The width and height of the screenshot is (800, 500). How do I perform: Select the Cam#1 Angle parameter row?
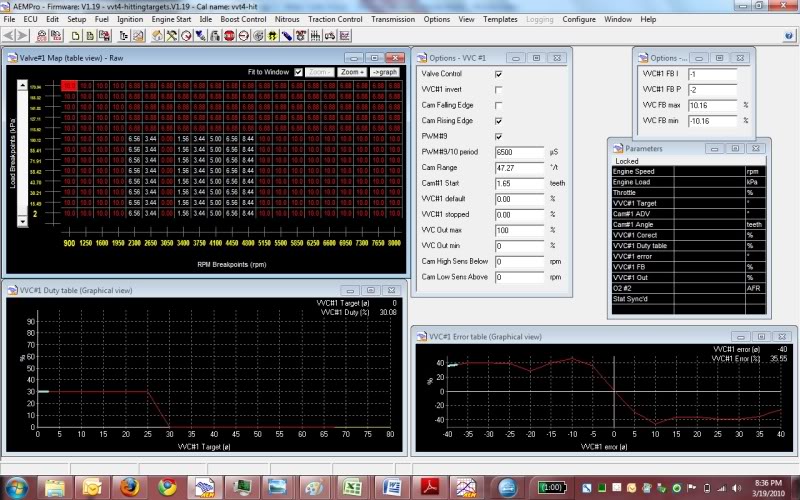tap(689, 224)
